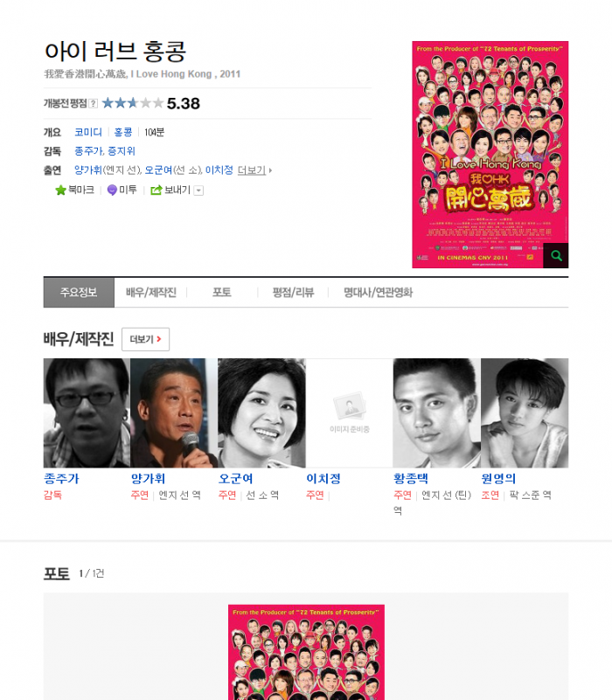Switch to the 포토 tab

click(221, 293)
